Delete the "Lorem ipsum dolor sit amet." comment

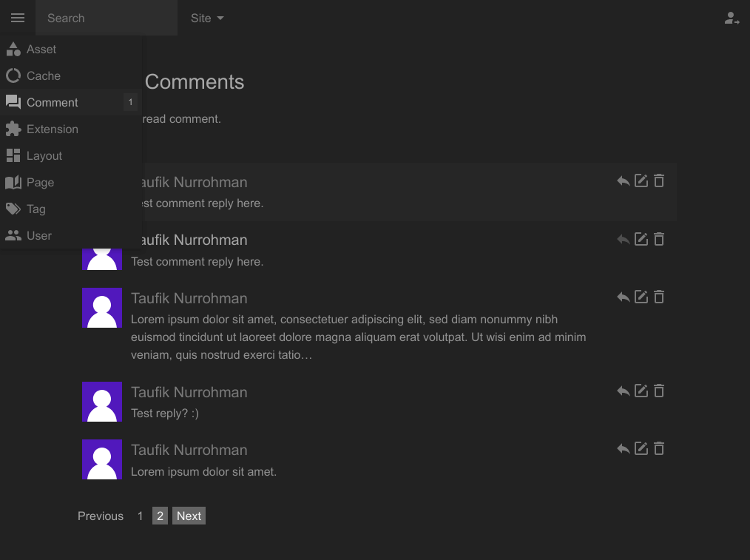pyautogui.click(x=659, y=448)
